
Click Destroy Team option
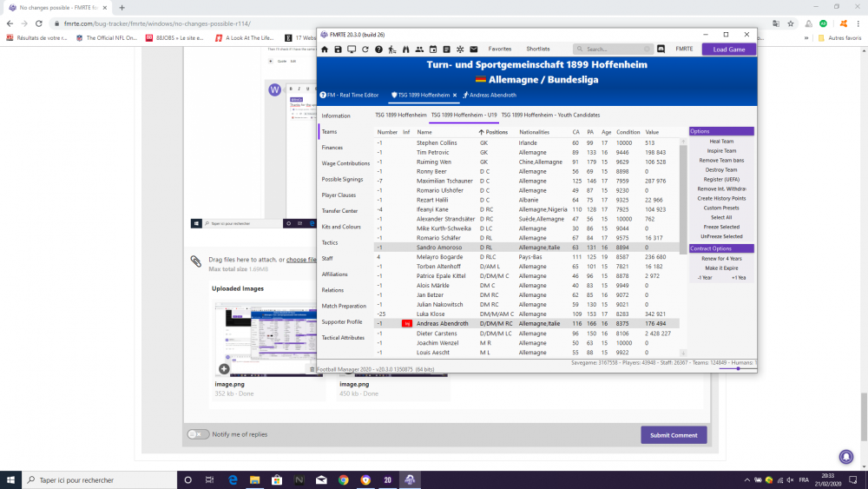[721, 170]
